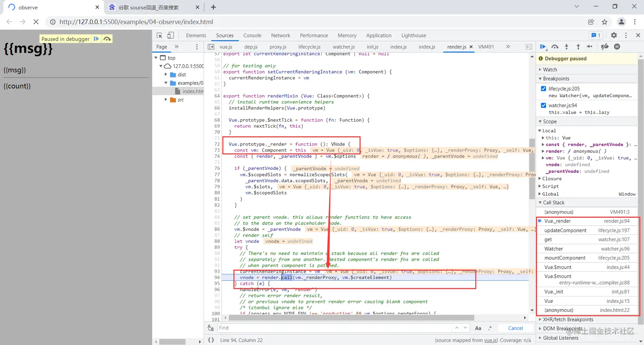
Task: Go to next search match arrow
Action: tap(466, 328)
